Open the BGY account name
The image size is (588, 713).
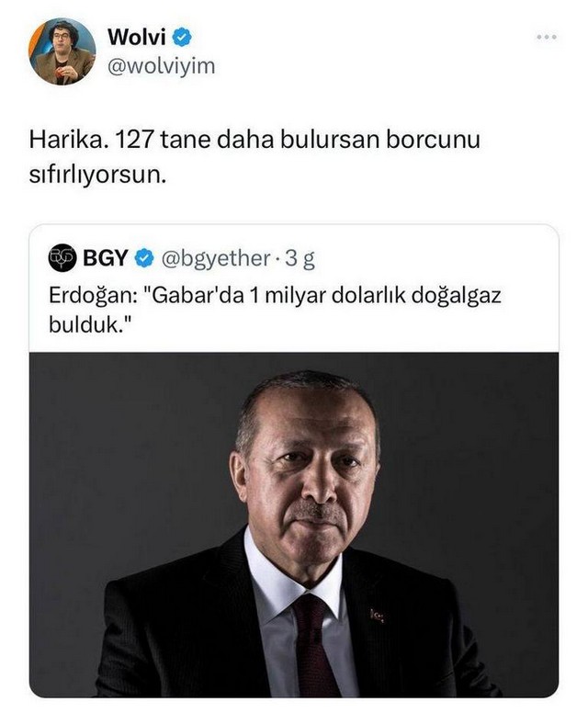[x=105, y=258]
